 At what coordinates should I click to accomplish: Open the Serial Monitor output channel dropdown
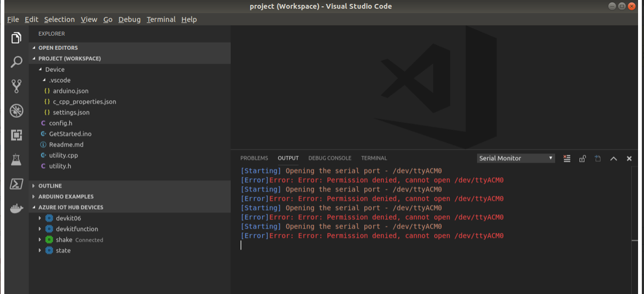point(516,158)
